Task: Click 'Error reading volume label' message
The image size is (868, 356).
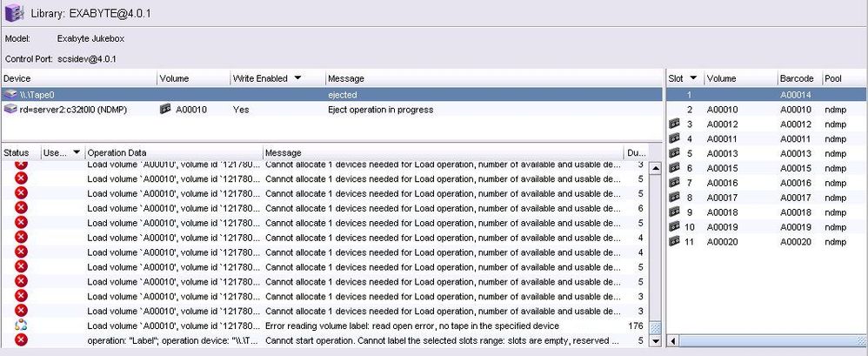Action: point(412,326)
